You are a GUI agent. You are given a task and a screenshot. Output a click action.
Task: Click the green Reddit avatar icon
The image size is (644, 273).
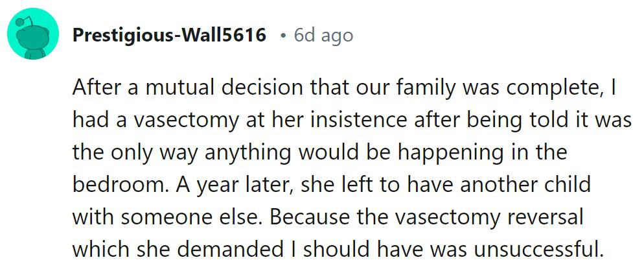[x=33, y=36]
